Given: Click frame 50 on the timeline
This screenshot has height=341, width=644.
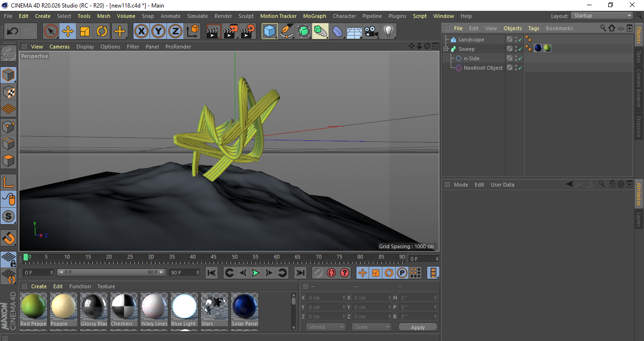Looking at the screenshot, I should tap(234, 258).
